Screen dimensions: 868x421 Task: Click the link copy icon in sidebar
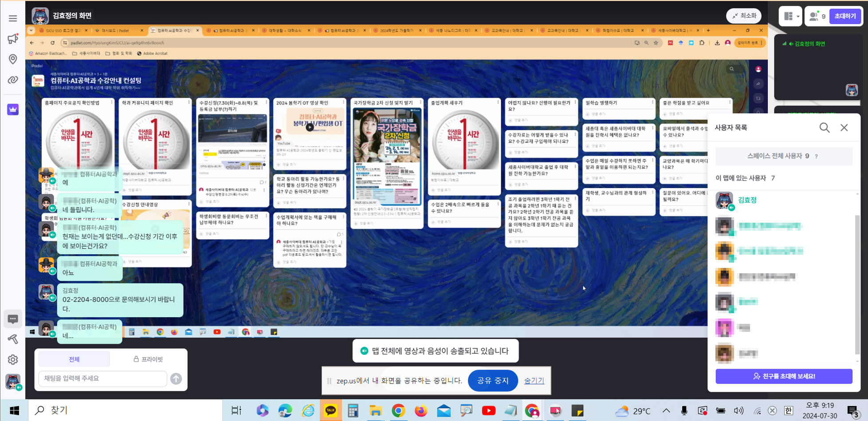12,80
